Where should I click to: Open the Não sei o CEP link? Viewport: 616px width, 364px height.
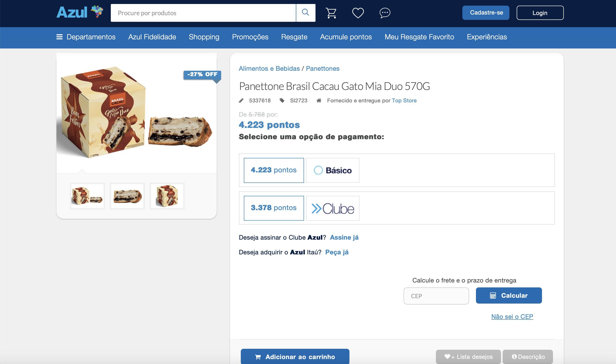tap(512, 317)
